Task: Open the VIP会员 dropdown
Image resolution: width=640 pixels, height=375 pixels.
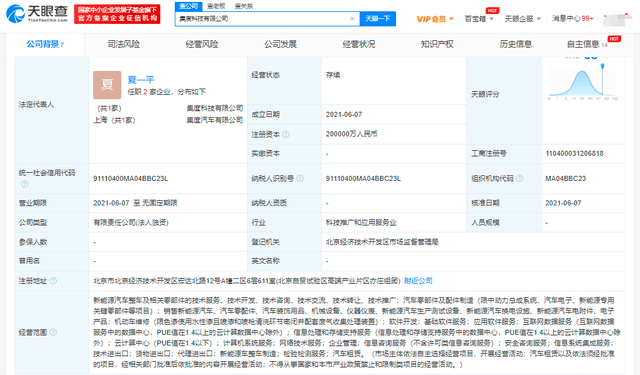Action: (x=435, y=19)
